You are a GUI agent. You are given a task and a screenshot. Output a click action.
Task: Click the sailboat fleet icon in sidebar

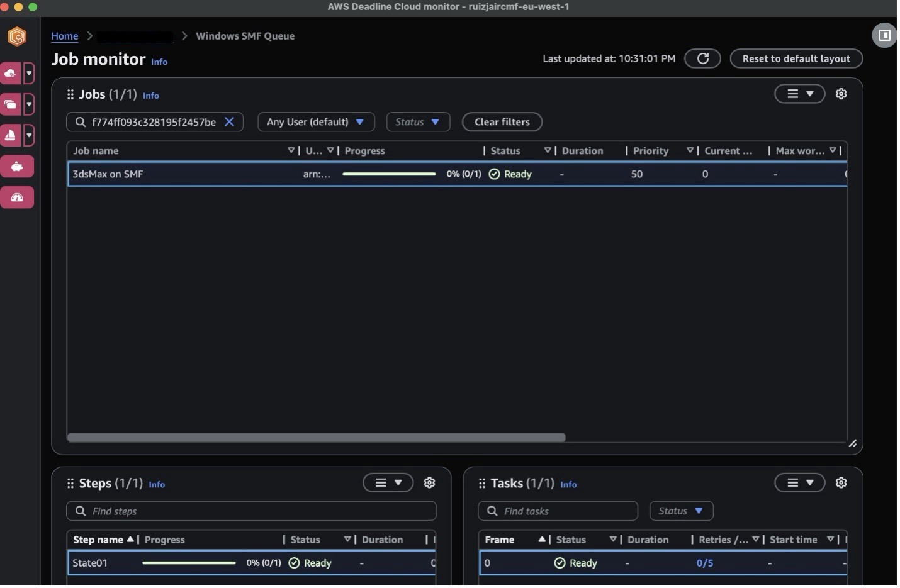click(11, 135)
